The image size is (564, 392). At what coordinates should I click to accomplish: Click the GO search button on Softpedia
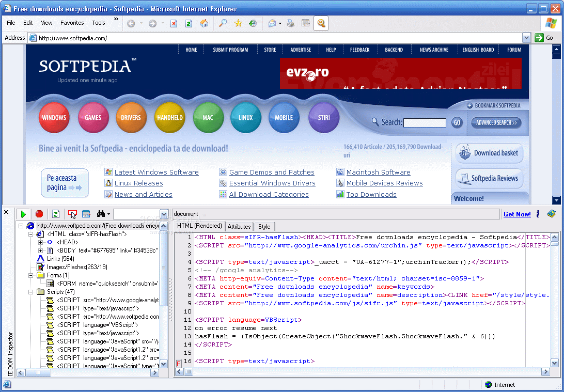(457, 122)
